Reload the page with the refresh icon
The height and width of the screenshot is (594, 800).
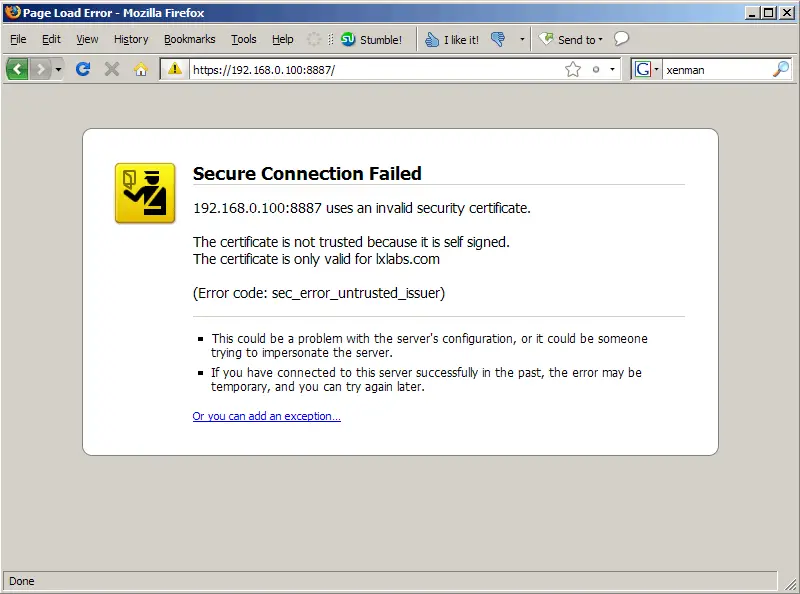coord(83,69)
